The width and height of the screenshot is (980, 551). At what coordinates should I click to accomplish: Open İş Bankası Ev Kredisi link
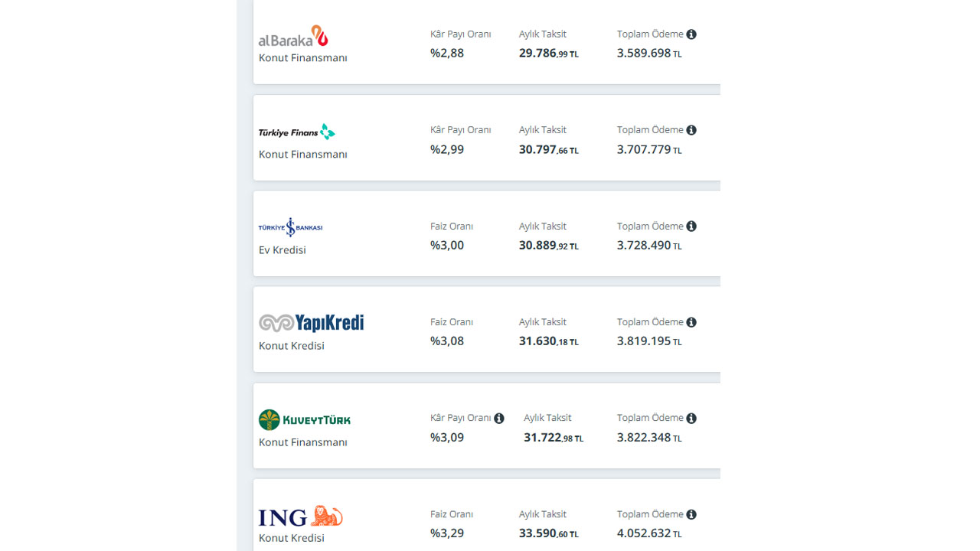283,250
